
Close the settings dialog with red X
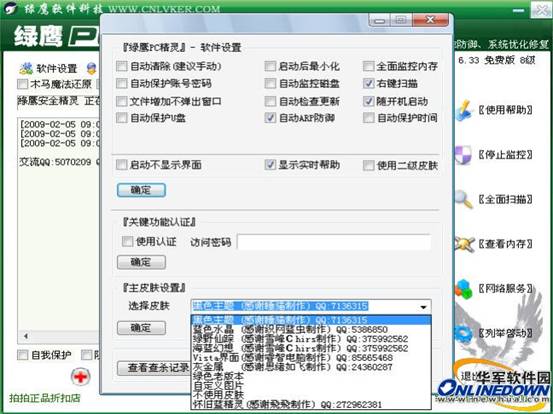(430, 20)
